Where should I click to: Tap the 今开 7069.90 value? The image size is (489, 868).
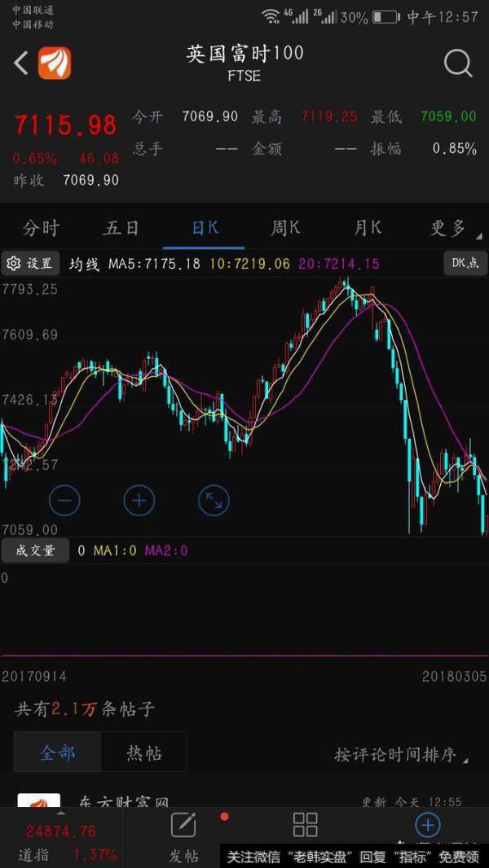[x=210, y=116]
